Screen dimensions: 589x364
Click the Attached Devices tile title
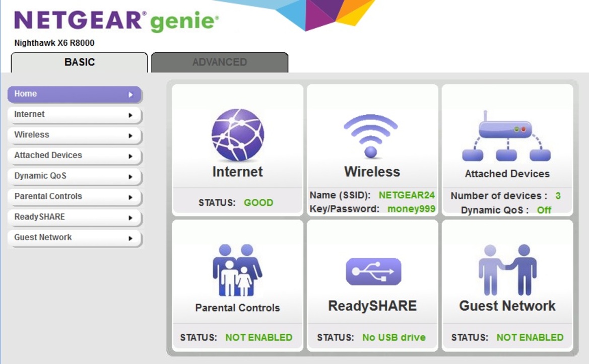[x=507, y=174]
